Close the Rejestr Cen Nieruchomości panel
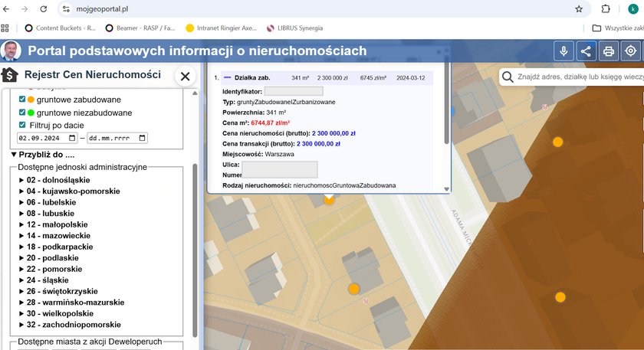Screen dimensions: 644x350 185,76
